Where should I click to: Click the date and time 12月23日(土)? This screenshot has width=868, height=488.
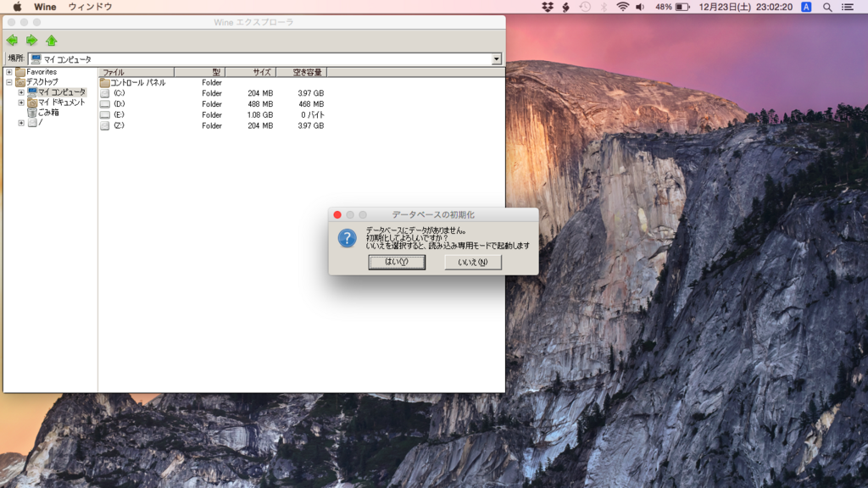point(725,7)
